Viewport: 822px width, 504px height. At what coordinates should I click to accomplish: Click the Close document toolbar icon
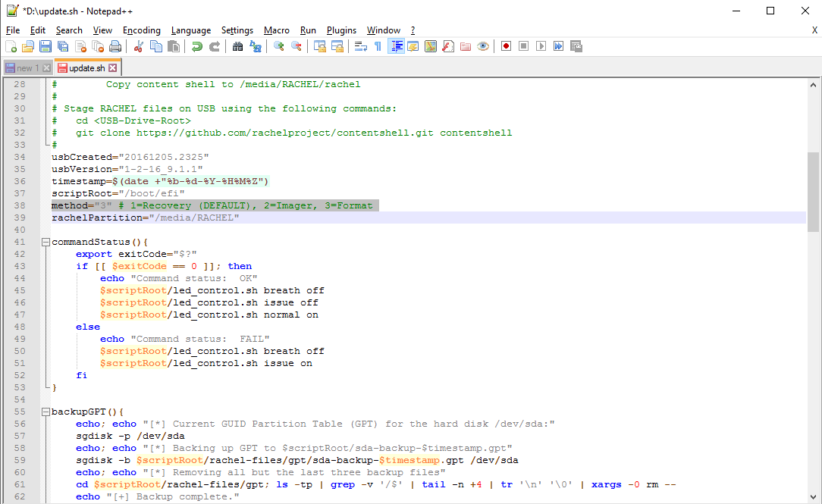80,47
